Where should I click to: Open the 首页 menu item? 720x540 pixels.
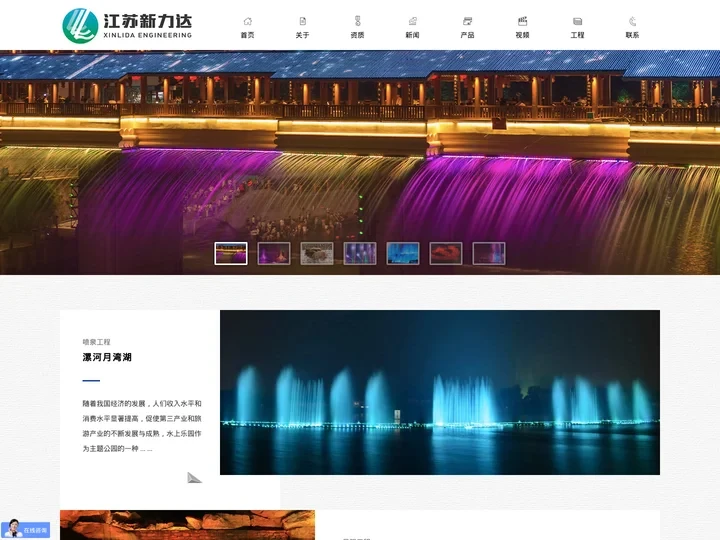(248, 35)
